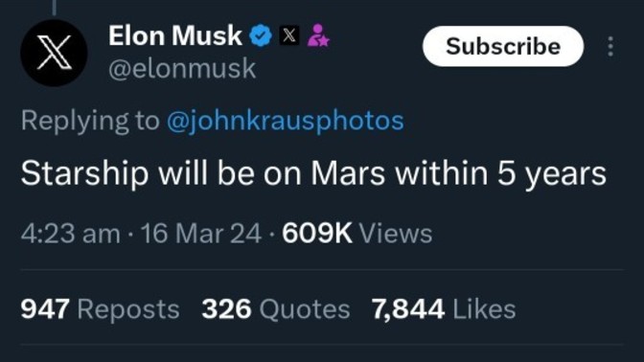Click the black X affiliation badge
This screenshot has width=644, height=362.
[x=289, y=35]
